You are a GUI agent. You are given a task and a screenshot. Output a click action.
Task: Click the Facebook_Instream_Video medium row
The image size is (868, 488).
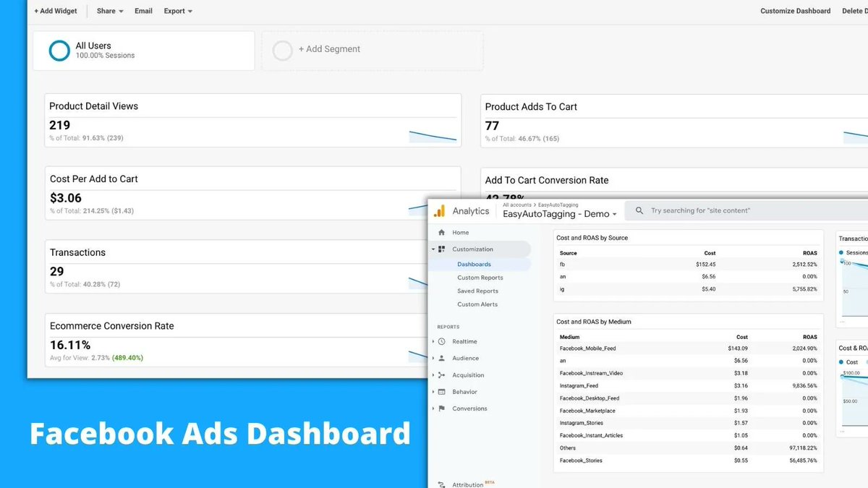point(689,373)
